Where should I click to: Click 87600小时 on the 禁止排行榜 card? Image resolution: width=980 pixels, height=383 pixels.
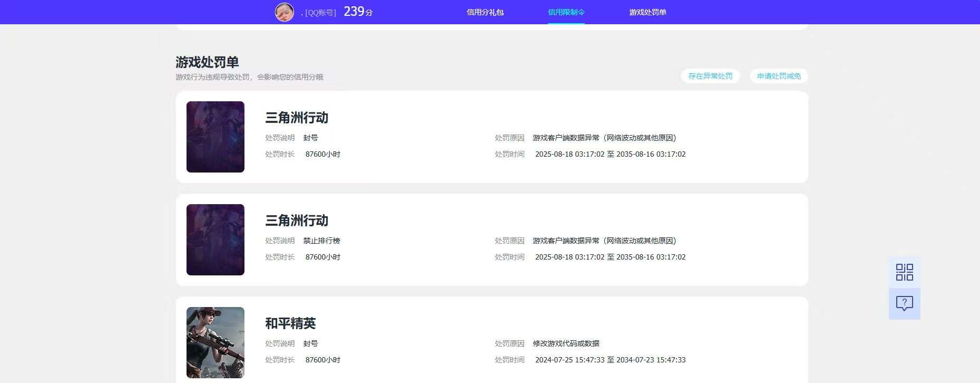tap(323, 257)
